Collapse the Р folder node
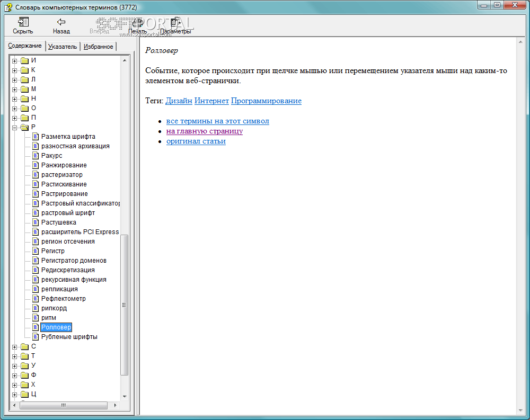The image size is (530, 420). (14, 128)
